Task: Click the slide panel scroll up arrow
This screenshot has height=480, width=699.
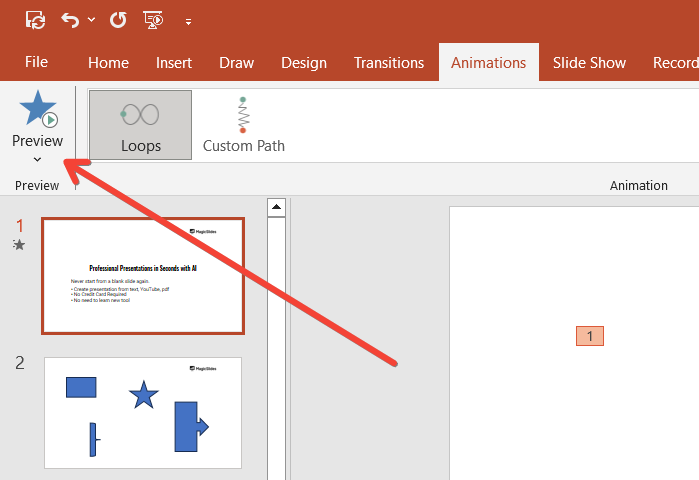Action: coord(276,207)
